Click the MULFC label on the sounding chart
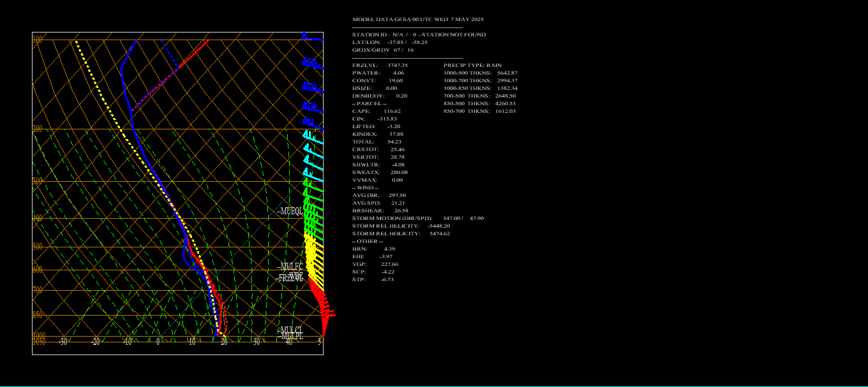Screen dimensions: 868x387 (x=290, y=267)
